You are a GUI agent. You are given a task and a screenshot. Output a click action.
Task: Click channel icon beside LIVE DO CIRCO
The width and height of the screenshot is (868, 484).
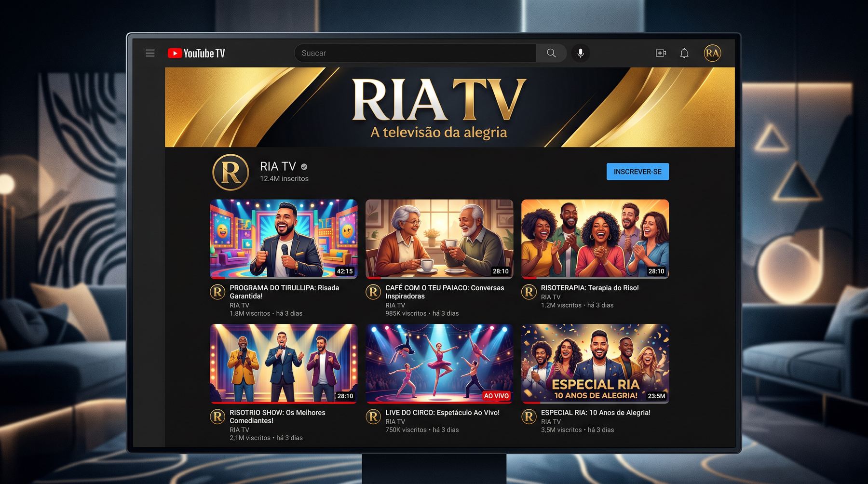(x=373, y=417)
